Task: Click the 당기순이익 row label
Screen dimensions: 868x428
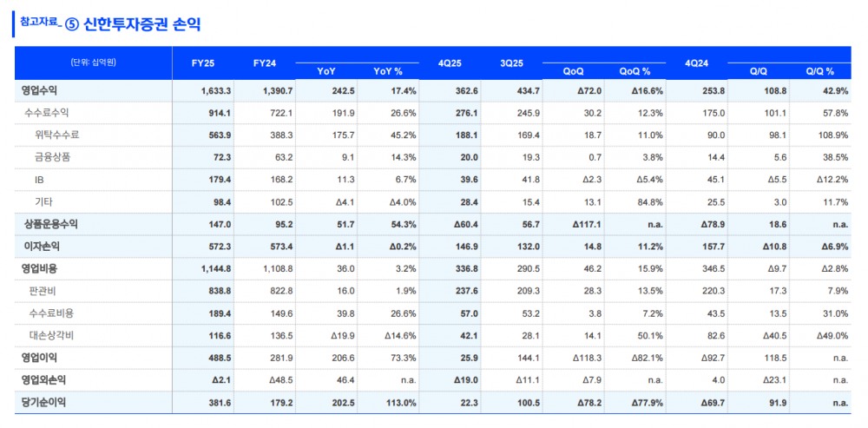Action: [43, 401]
